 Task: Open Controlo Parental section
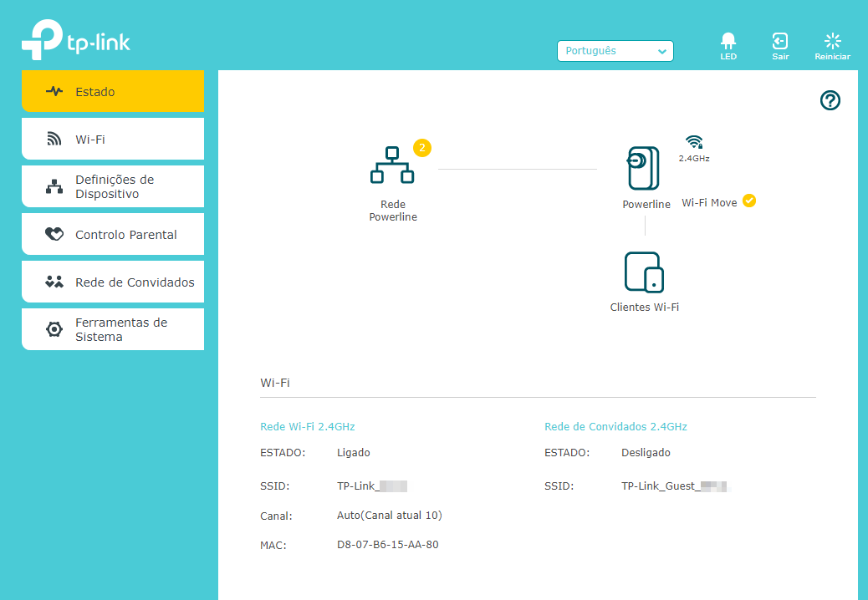[113, 235]
